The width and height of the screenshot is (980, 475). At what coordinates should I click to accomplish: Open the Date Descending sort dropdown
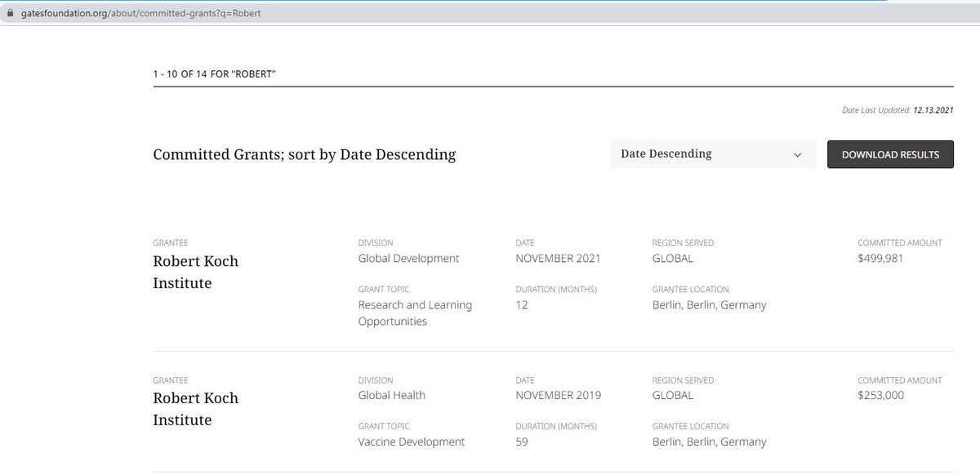(713, 154)
